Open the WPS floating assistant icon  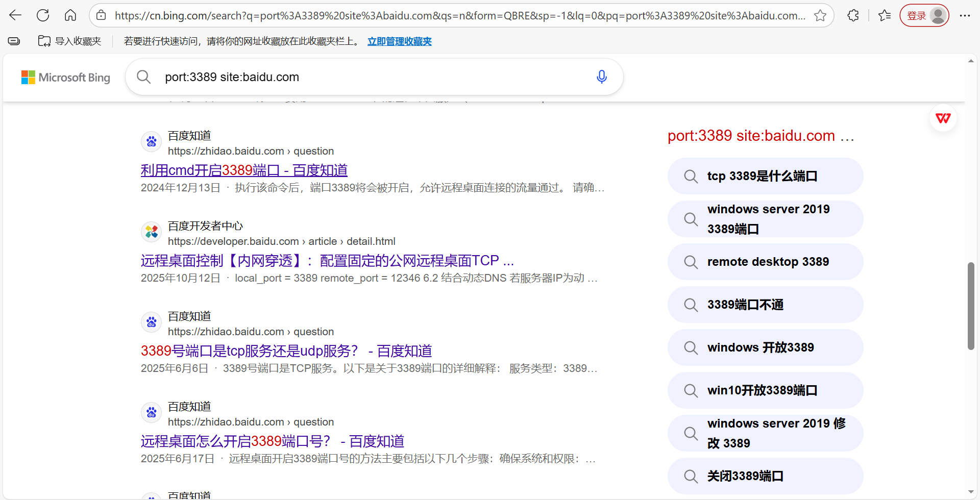(943, 118)
